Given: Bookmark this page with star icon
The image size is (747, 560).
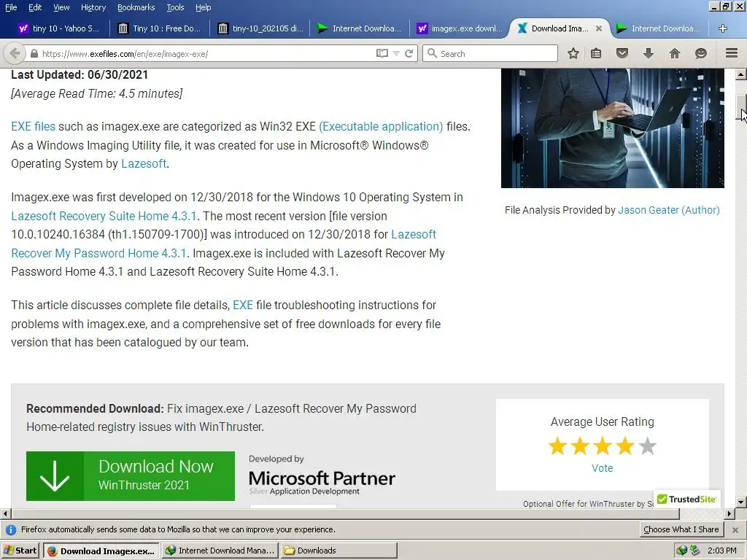Looking at the screenshot, I should 573,53.
